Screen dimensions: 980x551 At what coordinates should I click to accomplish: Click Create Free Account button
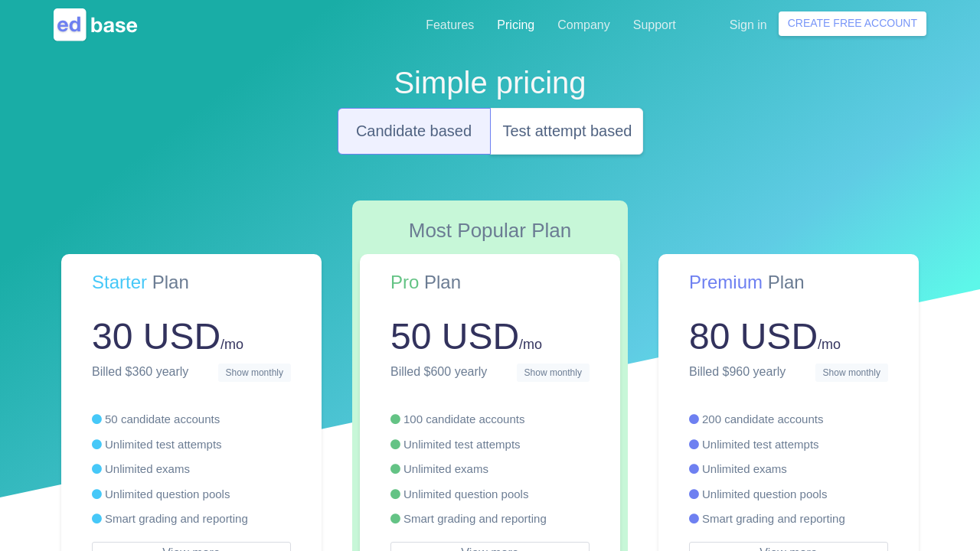(852, 24)
